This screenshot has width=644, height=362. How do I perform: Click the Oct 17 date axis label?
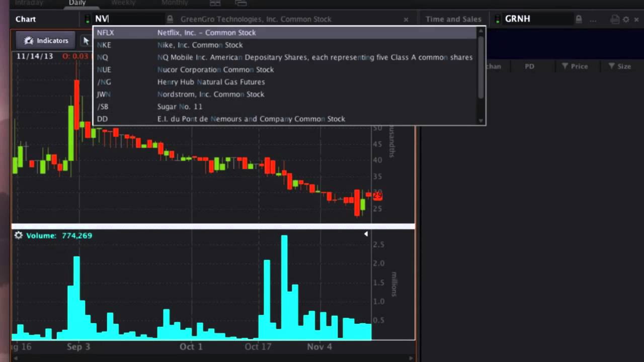[258, 347]
